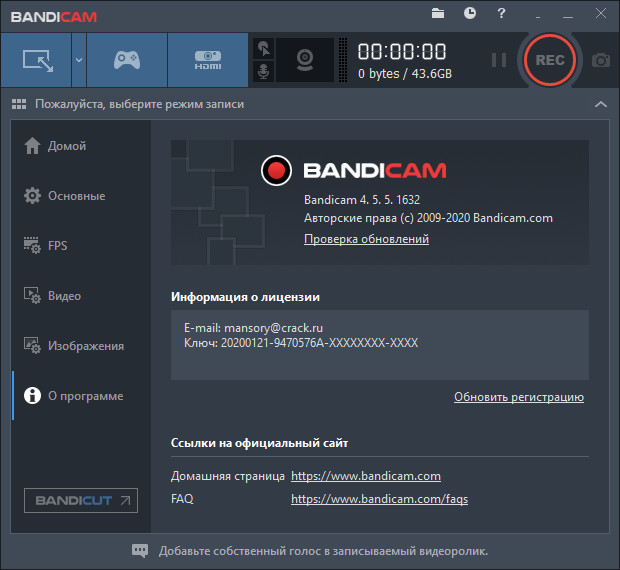Viewport: 620px width, 570px height.
Task: Open the recording mode dropdown arrow
Action: click(78, 60)
